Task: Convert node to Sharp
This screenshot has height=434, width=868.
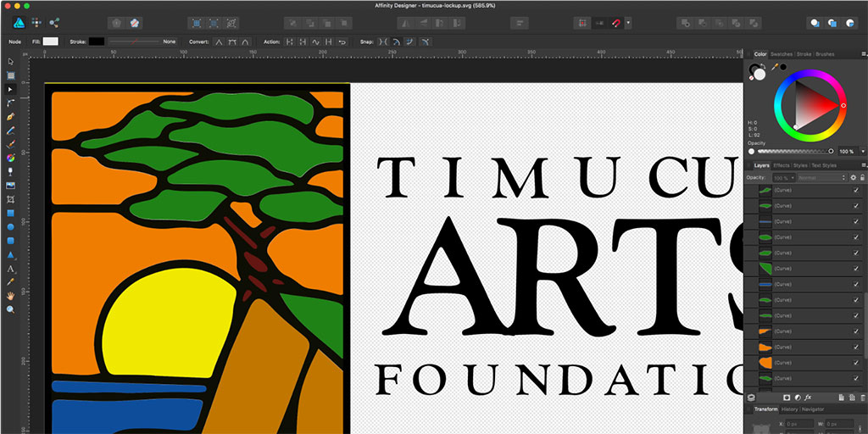Action: tap(219, 42)
